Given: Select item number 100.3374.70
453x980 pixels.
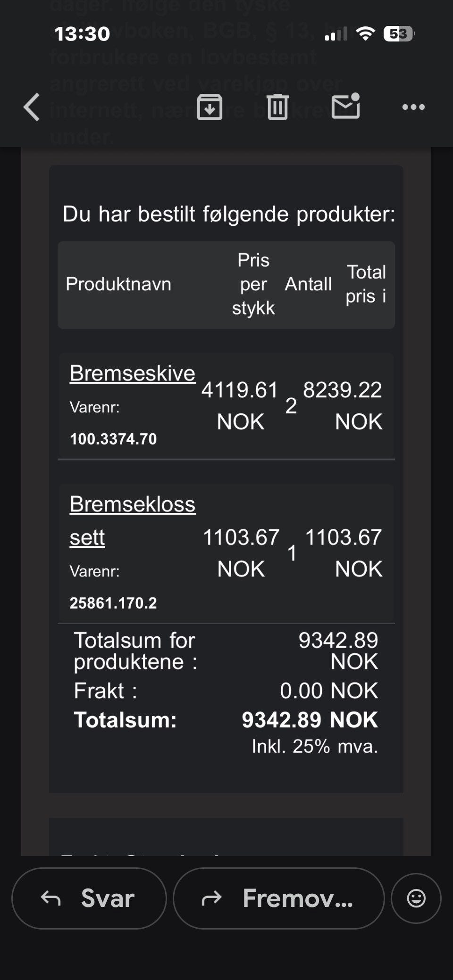Looking at the screenshot, I should (113, 439).
